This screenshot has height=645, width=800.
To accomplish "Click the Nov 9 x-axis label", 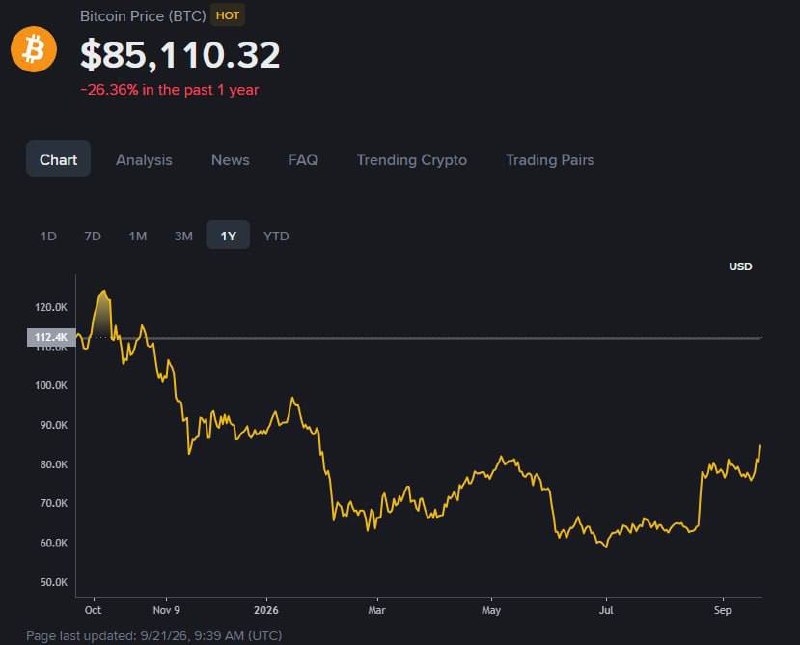I will (166, 610).
